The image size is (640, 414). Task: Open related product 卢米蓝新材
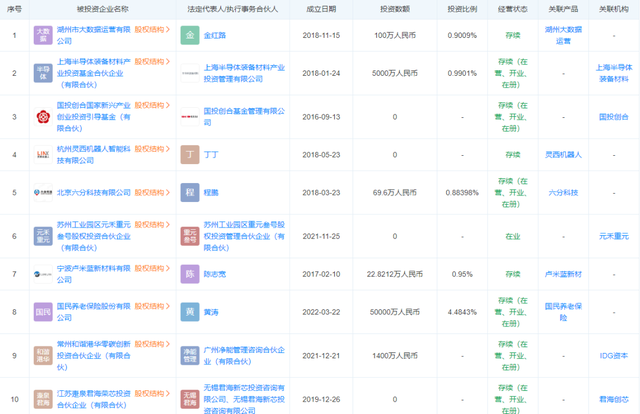coord(563,274)
